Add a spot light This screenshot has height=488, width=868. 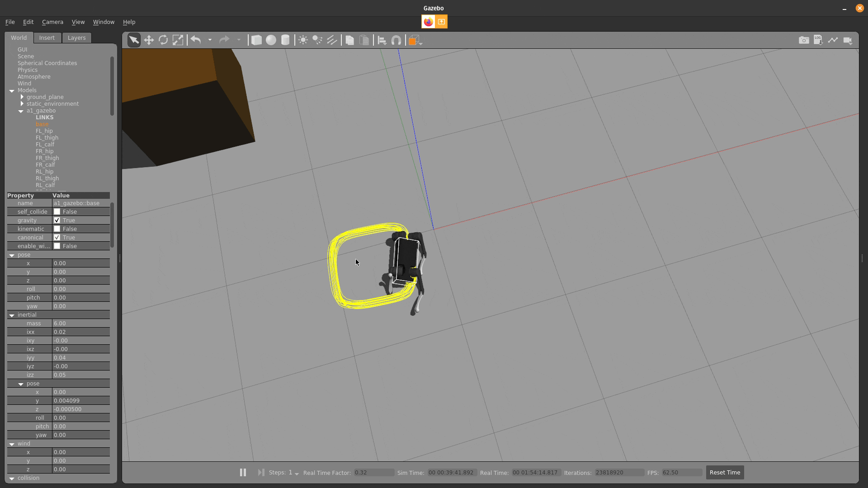(317, 40)
